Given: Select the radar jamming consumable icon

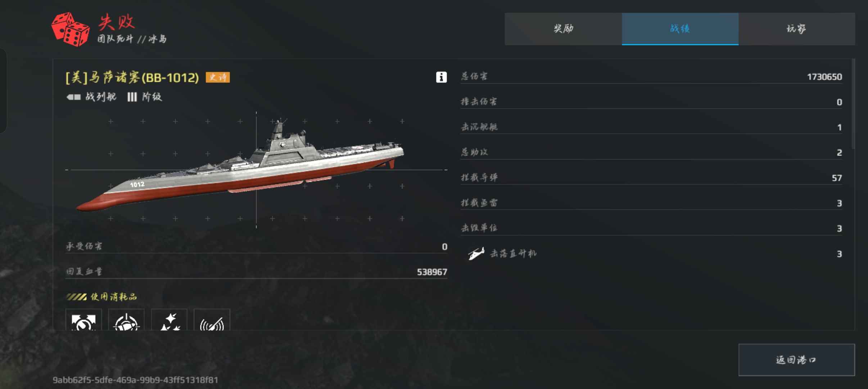Looking at the screenshot, I should coord(212,320).
